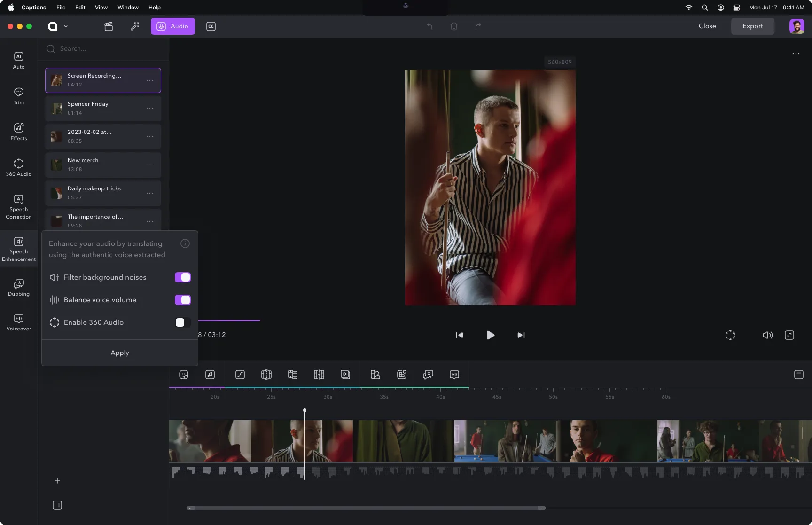Disable Balance voice volume
The image size is (812, 525).
(x=182, y=299)
